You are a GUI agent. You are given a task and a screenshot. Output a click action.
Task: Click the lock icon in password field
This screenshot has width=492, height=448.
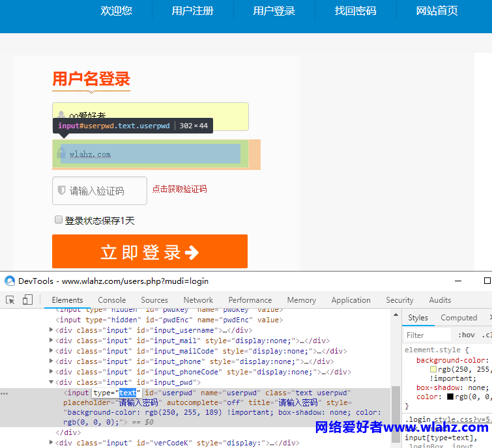click(x=61, y=153)
